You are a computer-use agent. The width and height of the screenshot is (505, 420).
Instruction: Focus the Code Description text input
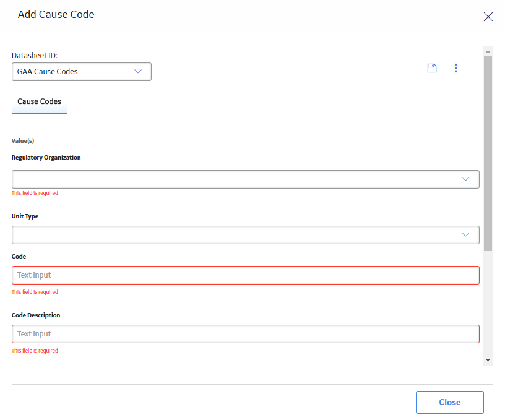click(246, 334)
